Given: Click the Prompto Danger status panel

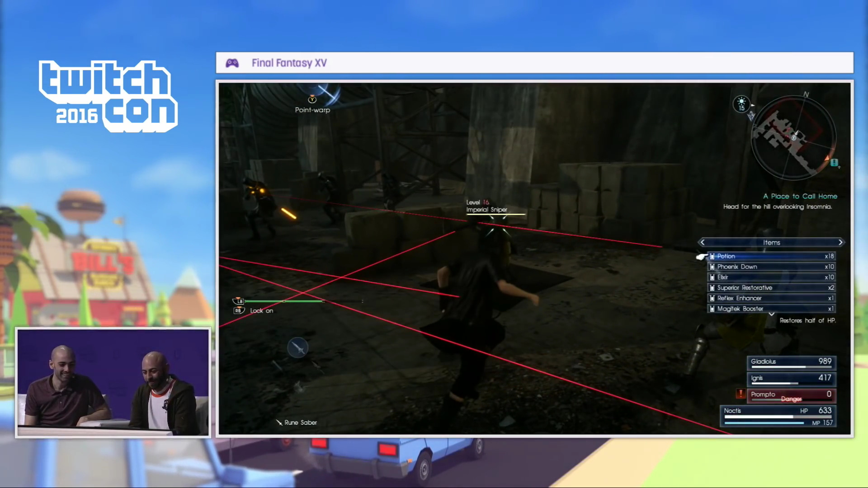Looking at the screenshot, I should [x=791, y=395].
